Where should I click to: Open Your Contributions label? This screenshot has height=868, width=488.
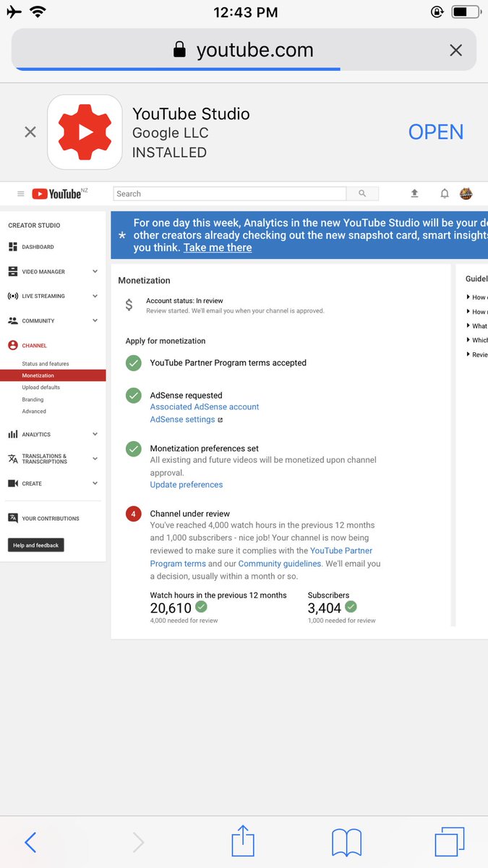pos(51,519)
